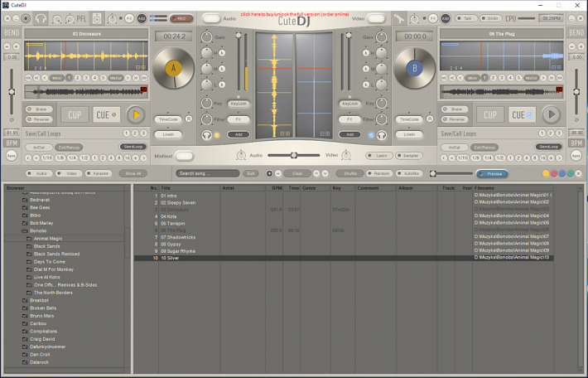Call saved loop 2 on deck A
The image size is (588, 378).
coord(135,133)
